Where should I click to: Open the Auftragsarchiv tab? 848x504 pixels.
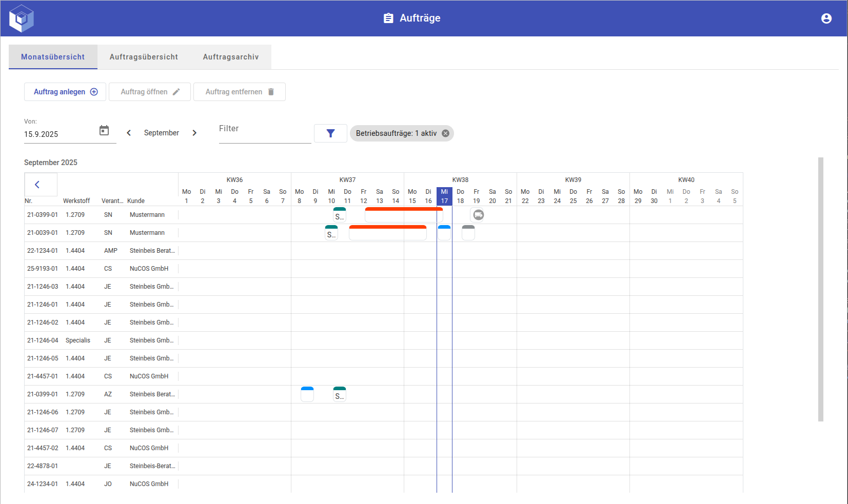tap(230, 57)
